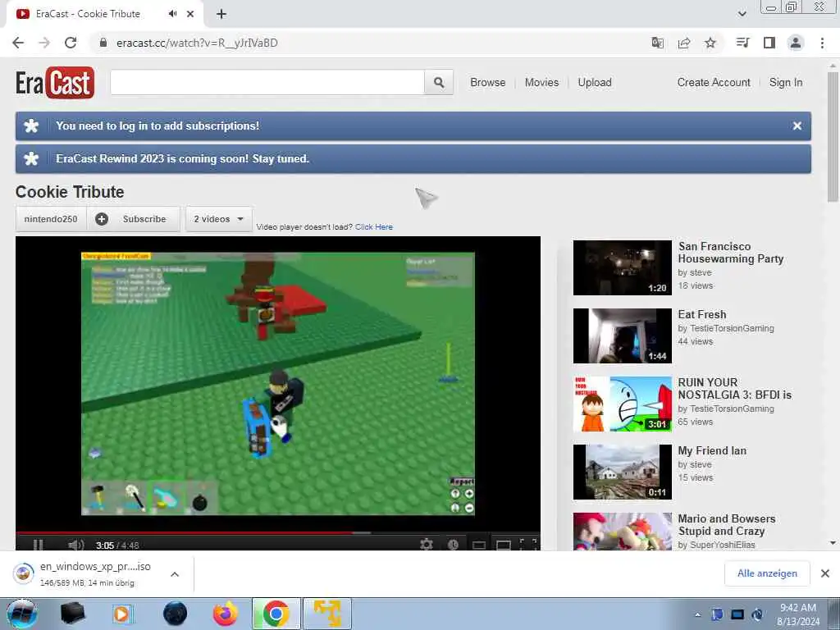Click the eracast.cc address bar URL
The image size is (840, 630).
[197, 43]
